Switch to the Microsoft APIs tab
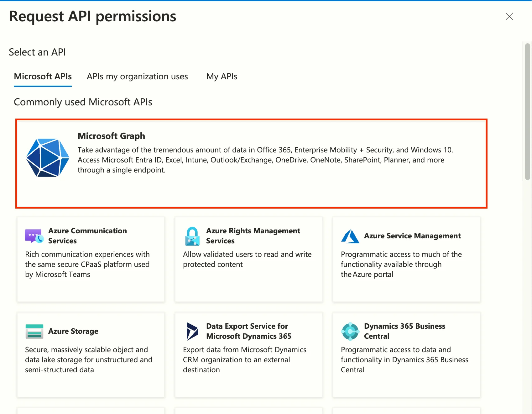The width and height of the screenshot is (532, 414). point(43,76)
